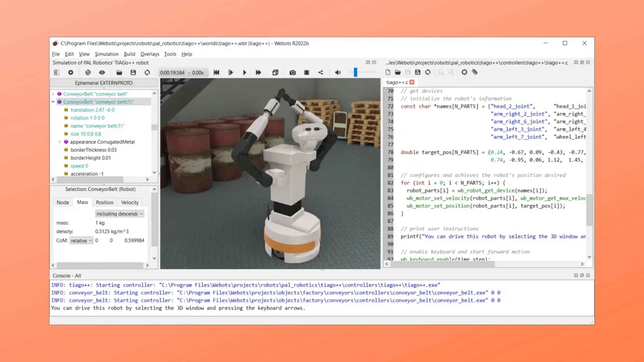
Task: Open the including descendants dropdown
Action: point(119,214)
